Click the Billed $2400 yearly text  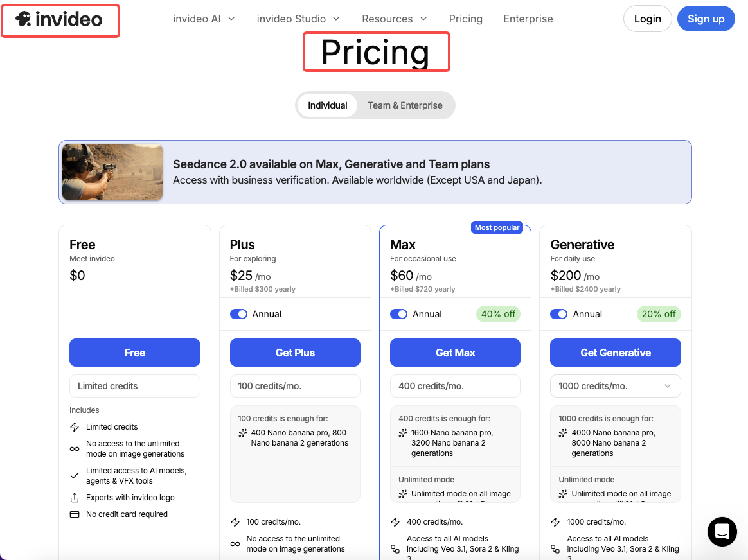pos(585,289)
